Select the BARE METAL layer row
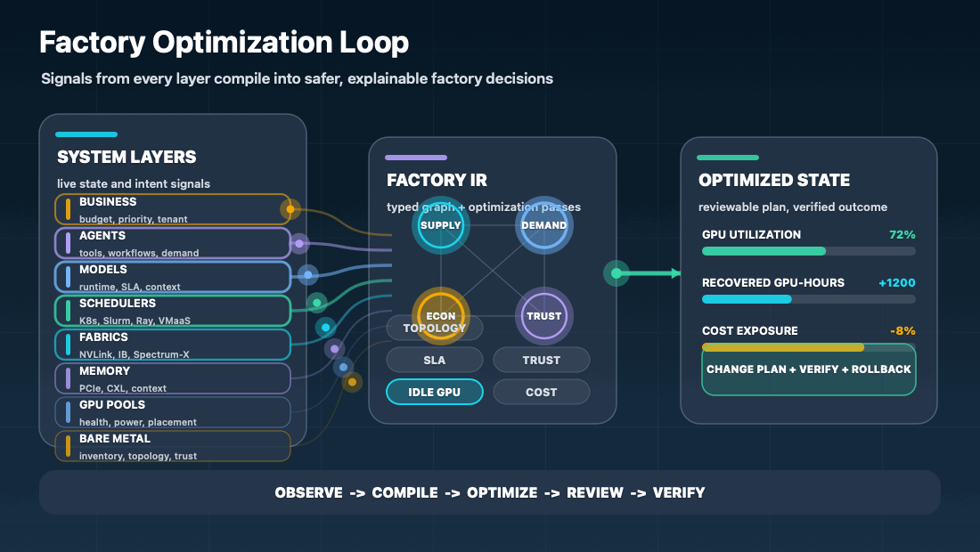The height and width of the screenshot is (552, 980). [x=173, y=446]
